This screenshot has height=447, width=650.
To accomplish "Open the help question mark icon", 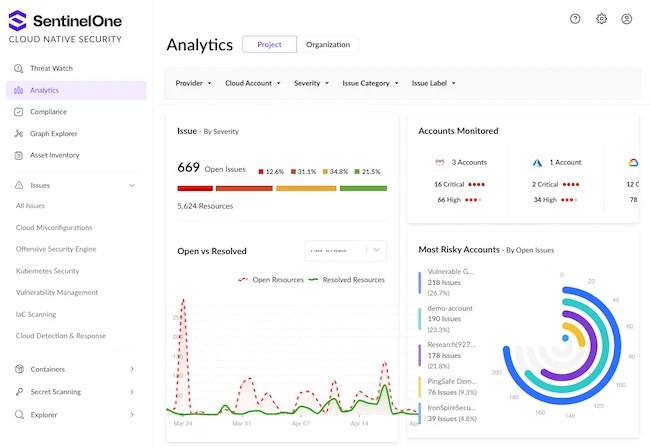I will click(575, 19).
